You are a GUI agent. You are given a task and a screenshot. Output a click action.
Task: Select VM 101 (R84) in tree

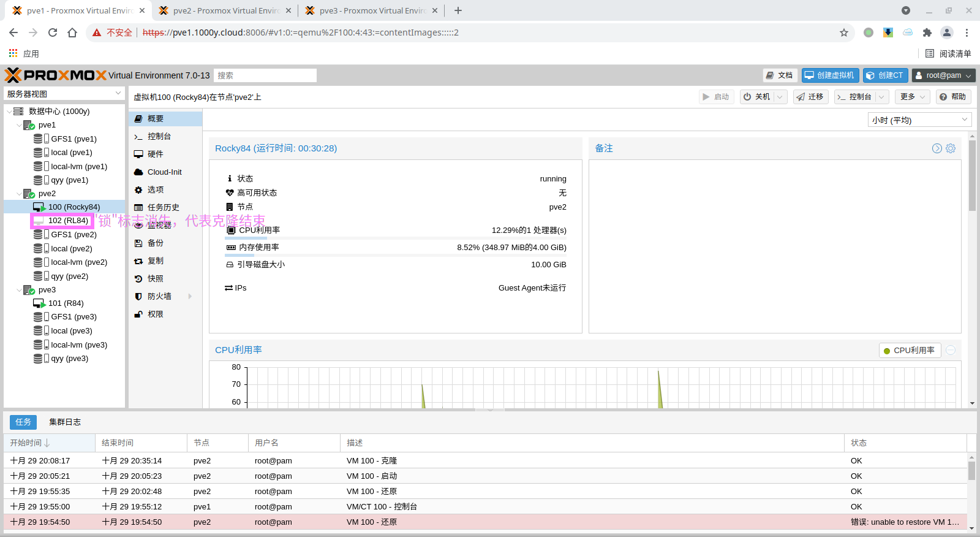coord(66,303)
